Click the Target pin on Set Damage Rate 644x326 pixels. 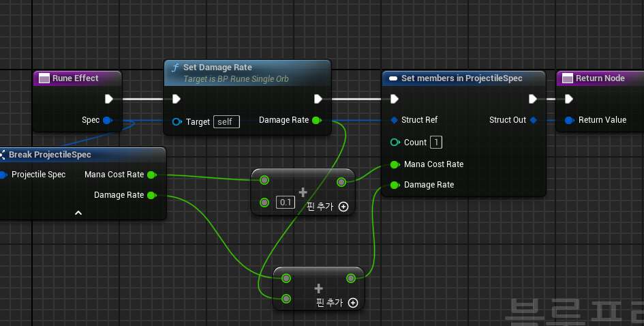pos(177,121)
